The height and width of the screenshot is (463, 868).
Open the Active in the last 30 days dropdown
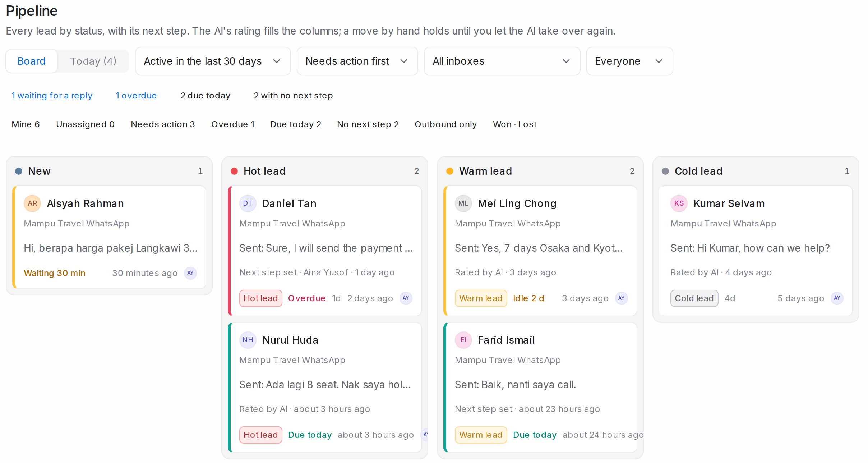coord(213,61)
